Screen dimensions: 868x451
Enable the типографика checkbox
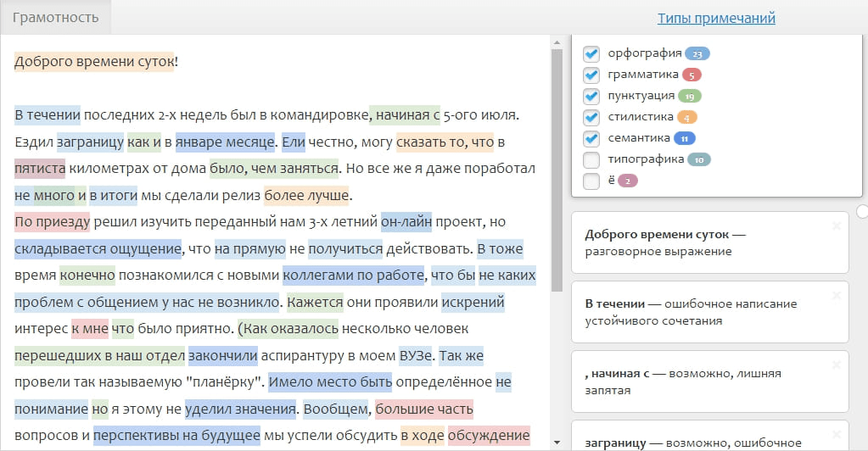point(591,160)
